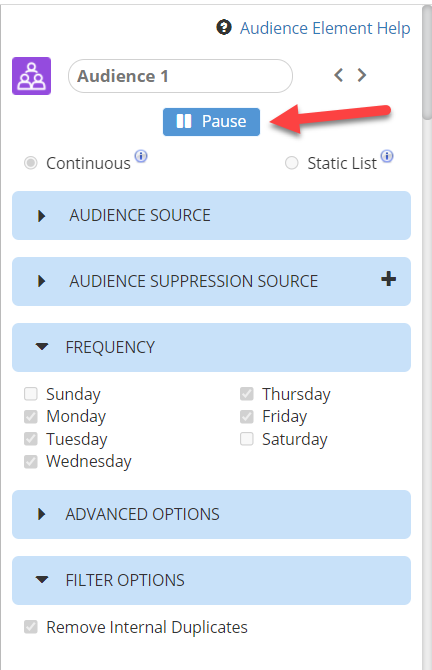Image resolution: width=432 pixels, height=670 pixels.
Task: Open Audience Element Help link
Action: (325, 28)
